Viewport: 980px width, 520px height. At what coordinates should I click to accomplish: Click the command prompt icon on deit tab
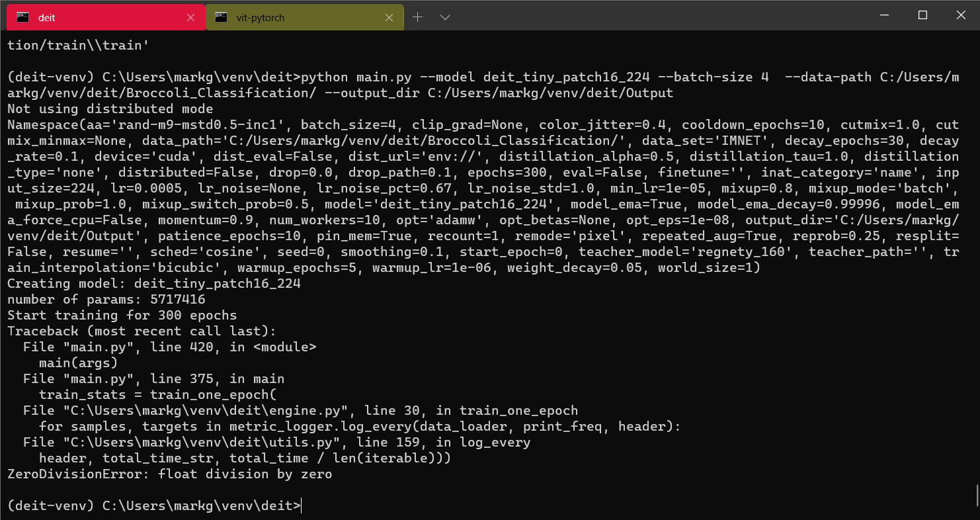pyautogui.click(x=22, y=18)
